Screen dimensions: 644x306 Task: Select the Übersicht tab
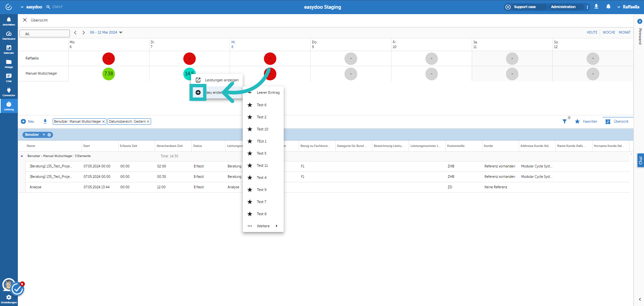click(x=617, y=121)
